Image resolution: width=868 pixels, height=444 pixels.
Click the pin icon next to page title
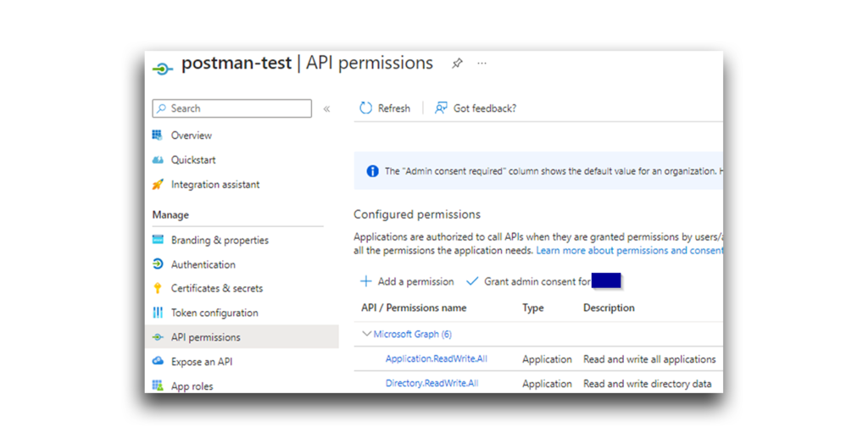457,64
